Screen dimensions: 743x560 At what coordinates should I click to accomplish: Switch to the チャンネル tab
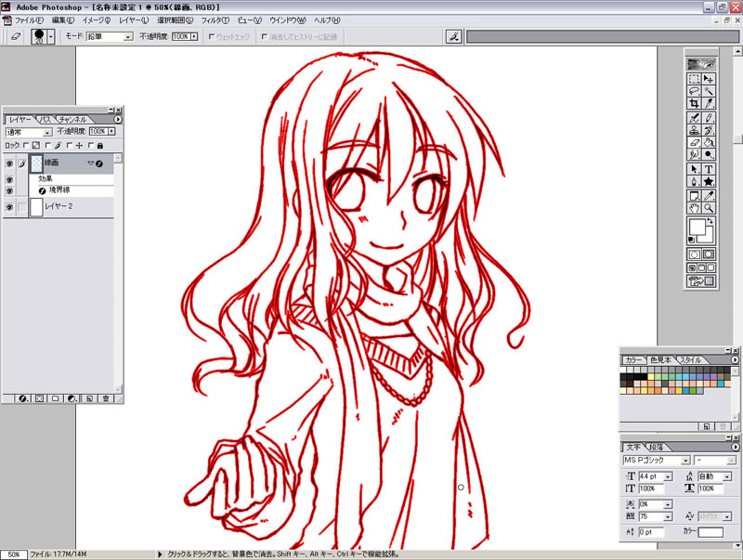point(72,120)
